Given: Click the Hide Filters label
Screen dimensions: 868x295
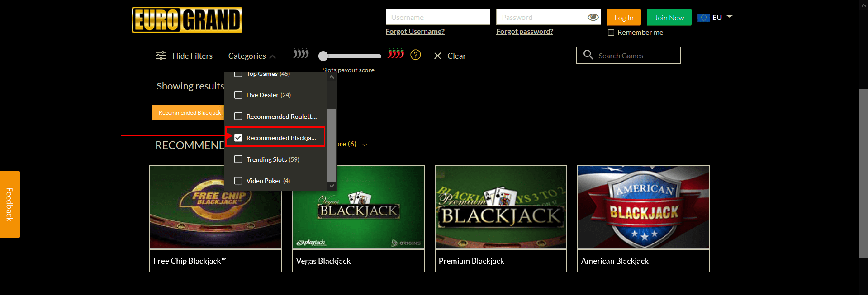Looking at the screenshot, I should pyautogui.click(x=192, y=56).
